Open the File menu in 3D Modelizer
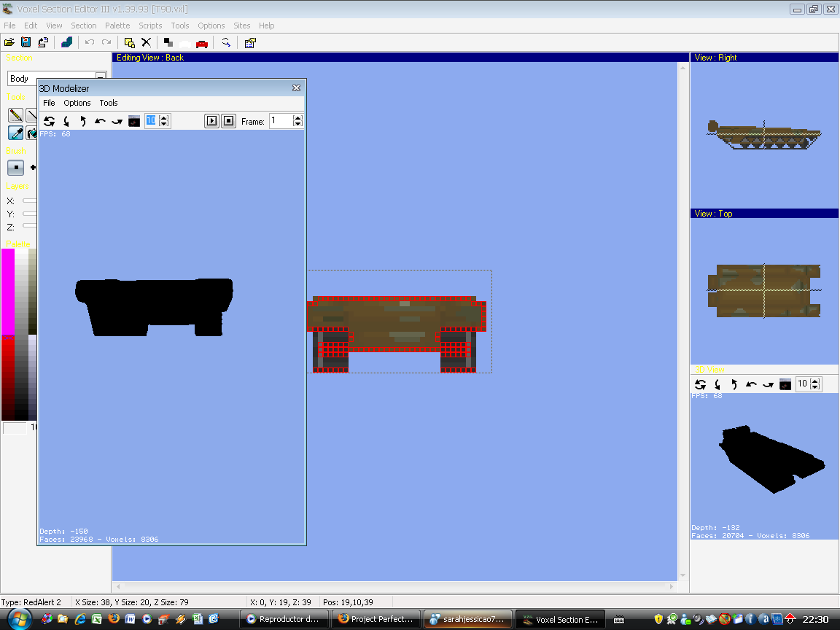Image resolution: width=840 pixels, height=630 pixels. [x=49, y=103]
